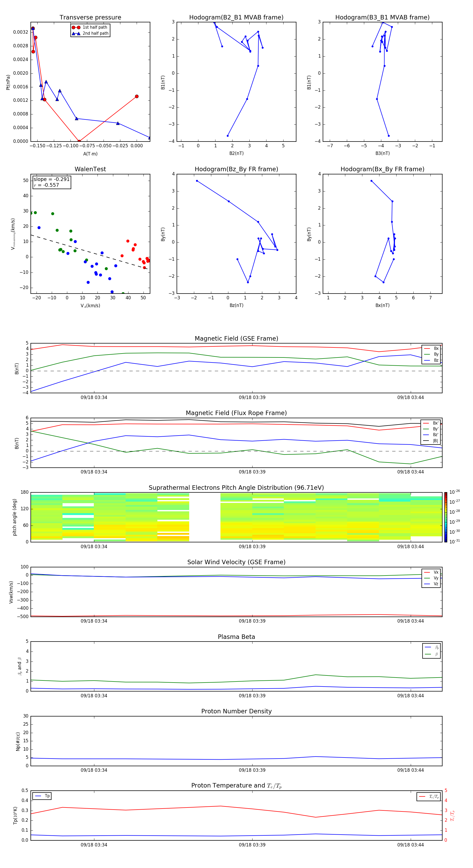Click the 'Proton Number Density' title
Image resolution: width=473 pixels, height=868 pixels.
pos(236,711)
